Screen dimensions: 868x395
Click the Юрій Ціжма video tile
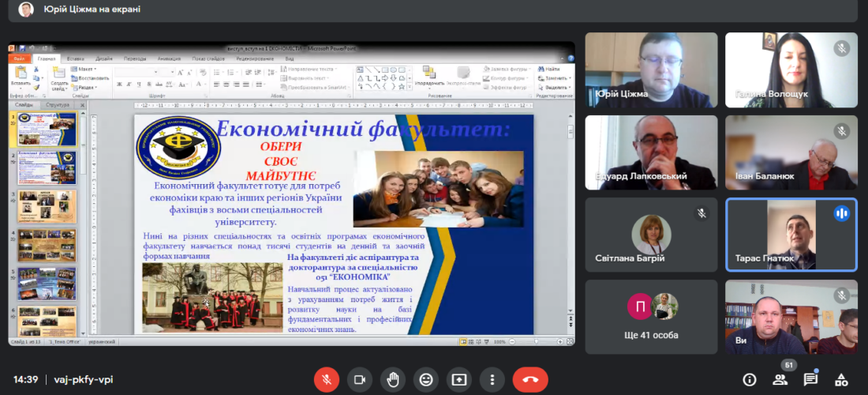[651, 70]
